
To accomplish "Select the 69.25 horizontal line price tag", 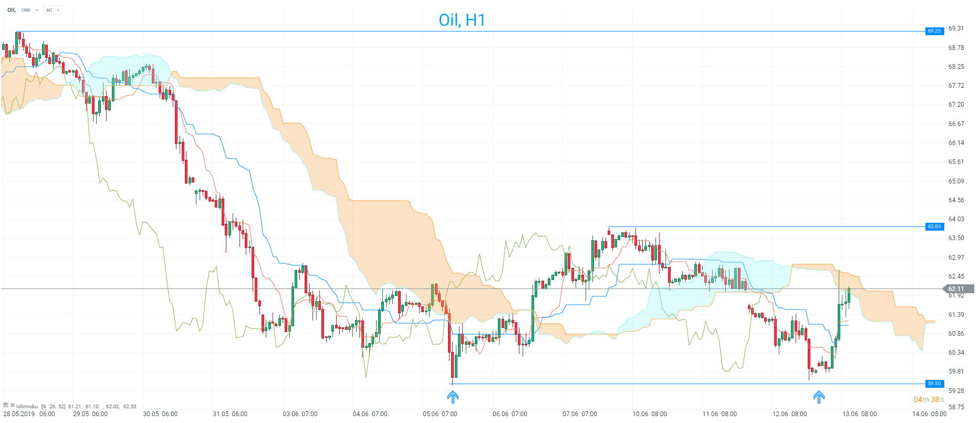I will 934,31.
